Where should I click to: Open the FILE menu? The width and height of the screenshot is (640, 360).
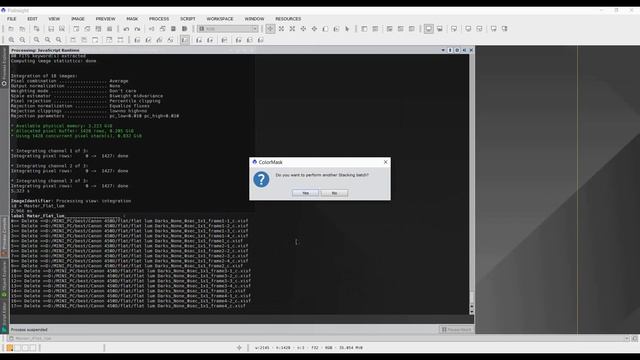click(11, 19)
